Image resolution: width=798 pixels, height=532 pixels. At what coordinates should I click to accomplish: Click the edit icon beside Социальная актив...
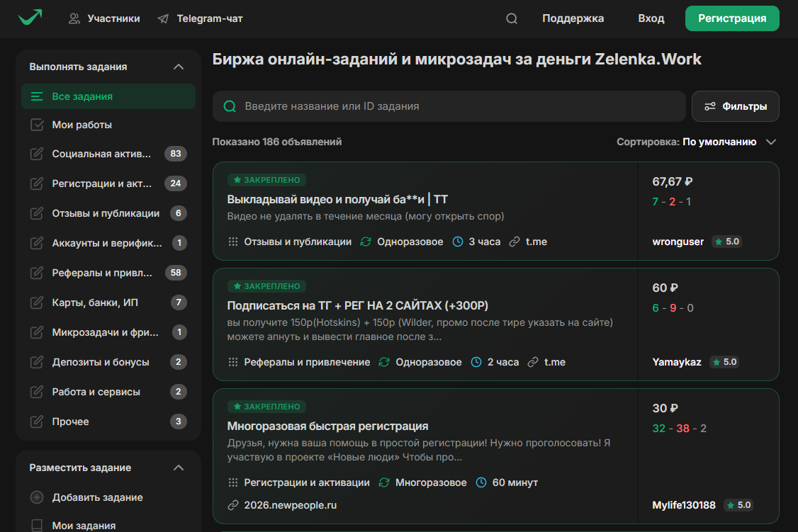[37, 154]
